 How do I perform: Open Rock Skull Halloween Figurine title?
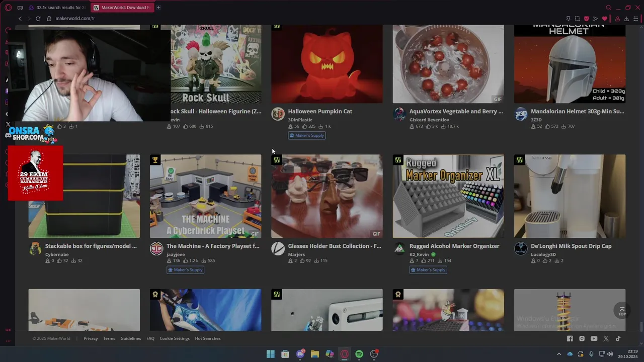point(216,111)
